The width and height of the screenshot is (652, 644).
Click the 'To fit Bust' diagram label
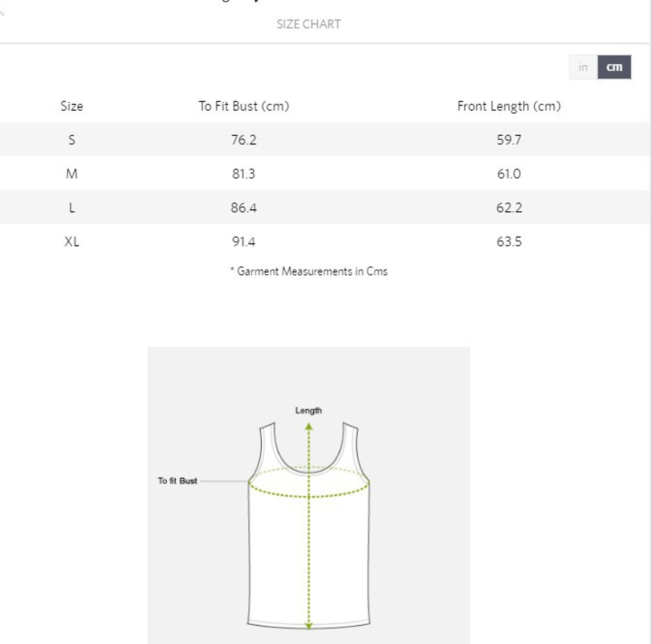click(177, 481)
